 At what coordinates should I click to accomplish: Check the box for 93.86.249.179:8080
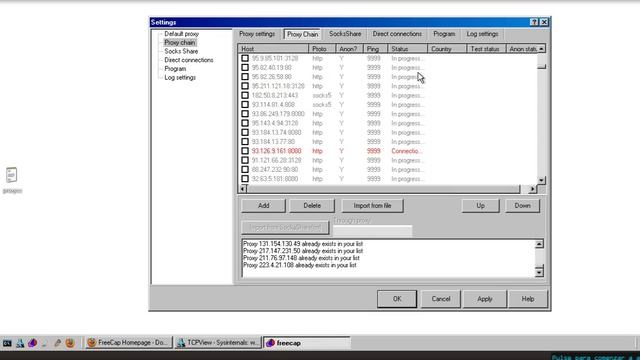(245, 114)
